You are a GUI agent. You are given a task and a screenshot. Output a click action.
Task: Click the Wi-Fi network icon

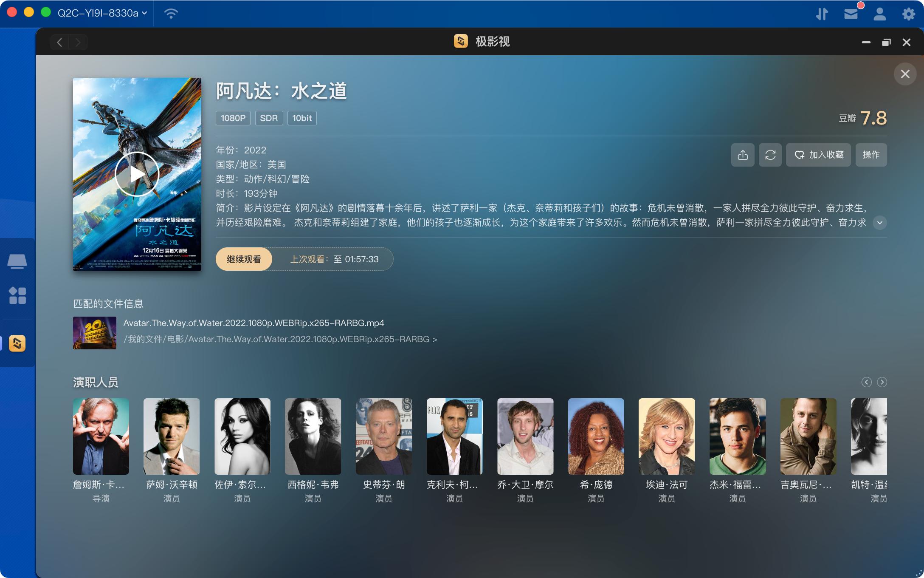tap(170, 14)
